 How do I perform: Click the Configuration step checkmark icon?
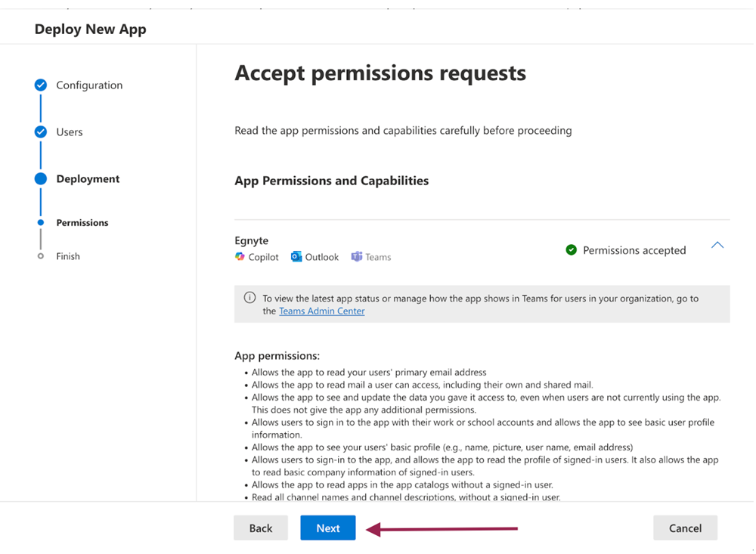[x=41, y=85]
